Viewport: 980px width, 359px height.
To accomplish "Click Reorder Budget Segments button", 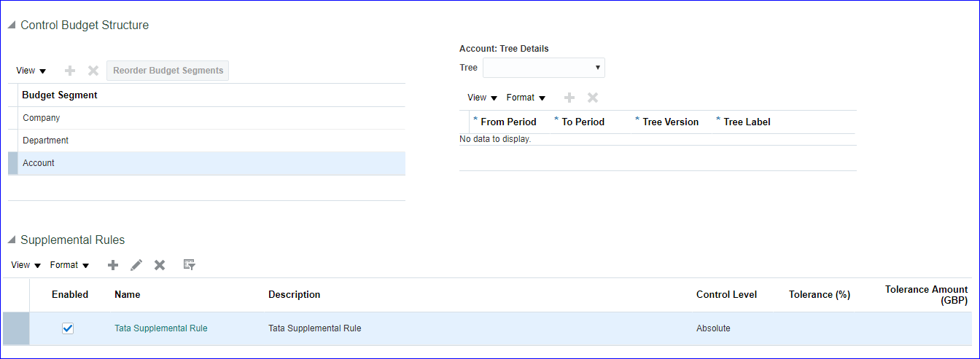I will click(168, 71).
